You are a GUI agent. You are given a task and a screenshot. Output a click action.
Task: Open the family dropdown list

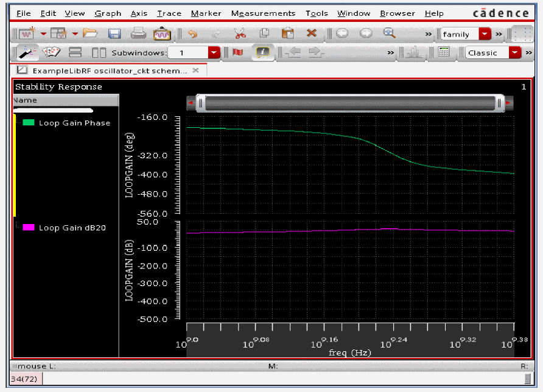tap(485, 34)
